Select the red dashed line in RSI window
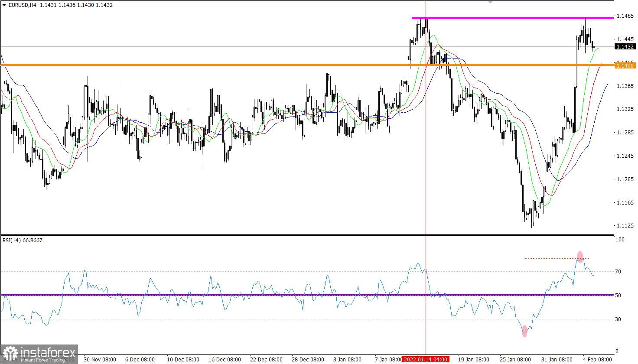Viewport: 638px width, 364px height. tap(557, 258)
